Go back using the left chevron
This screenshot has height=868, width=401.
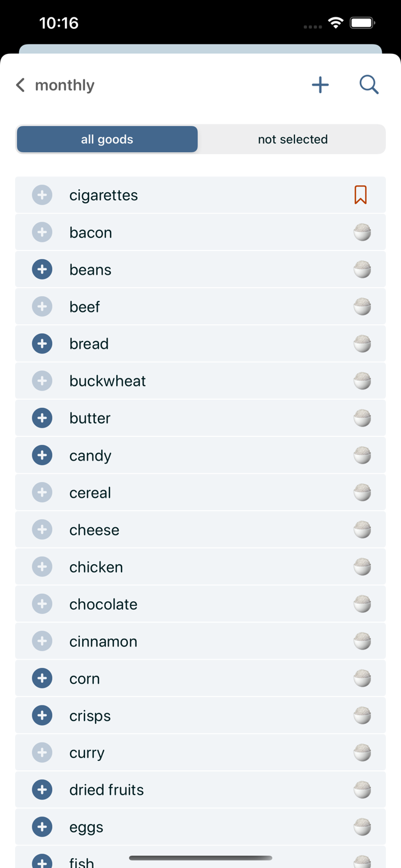click(x=20, y=85)
